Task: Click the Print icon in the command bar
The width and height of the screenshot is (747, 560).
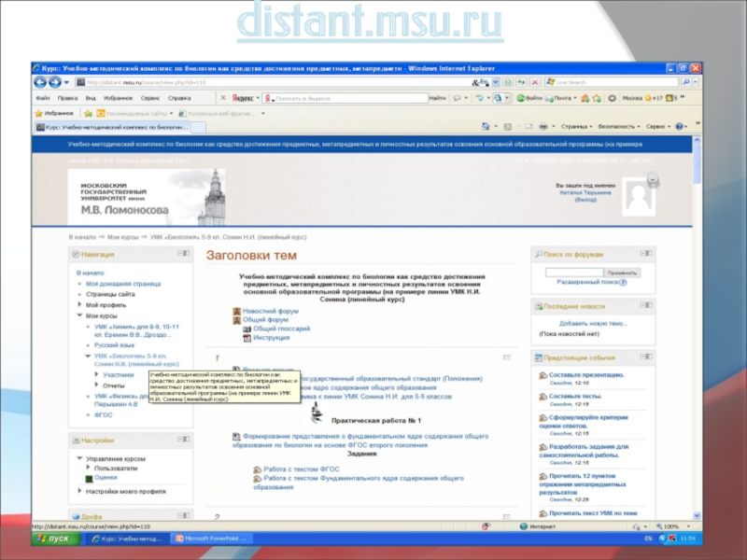Action: pos(543,127)
